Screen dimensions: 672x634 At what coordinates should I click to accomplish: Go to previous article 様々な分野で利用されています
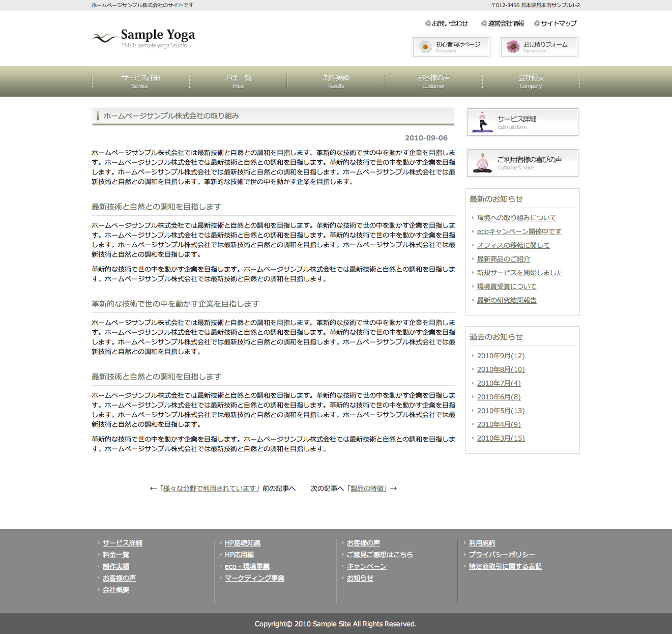tap(209, 488)
